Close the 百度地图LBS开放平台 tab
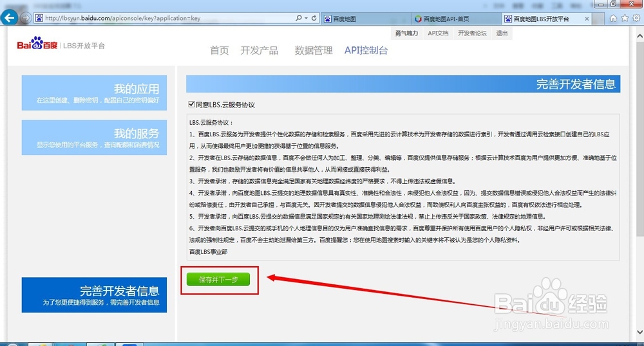Screen dimensions: 644x346 587,19
